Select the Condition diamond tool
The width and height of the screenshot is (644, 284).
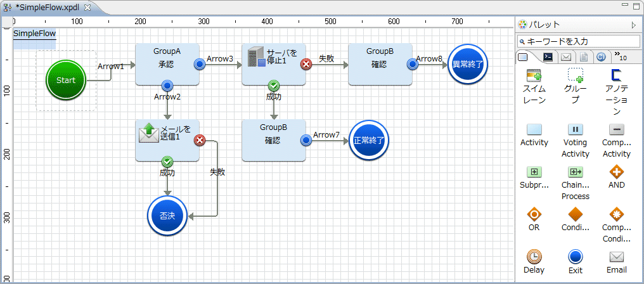pyautogui.click(x=575, y=220)
